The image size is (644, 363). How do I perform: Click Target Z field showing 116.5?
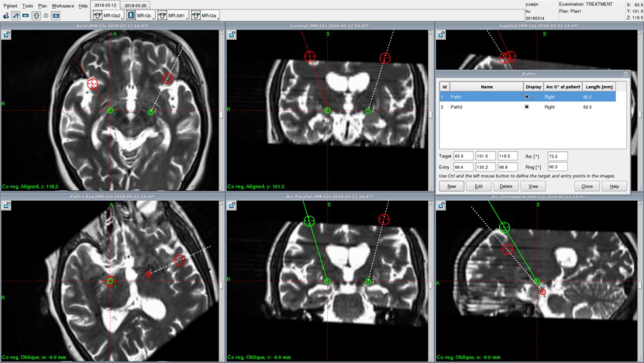coord(507,156)
